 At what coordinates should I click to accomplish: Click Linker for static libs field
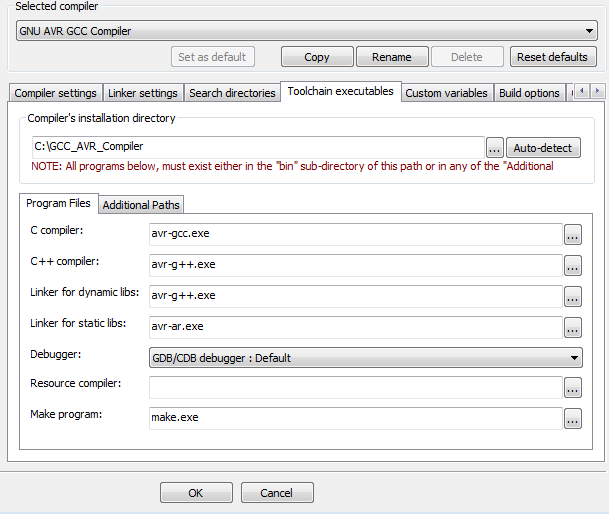pos(356,327)
